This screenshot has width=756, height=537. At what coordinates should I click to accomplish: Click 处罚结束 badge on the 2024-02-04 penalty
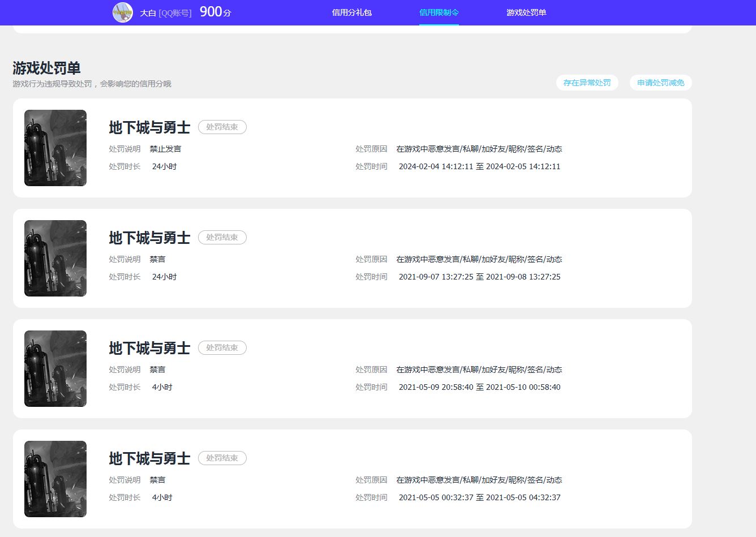point(222,127)
